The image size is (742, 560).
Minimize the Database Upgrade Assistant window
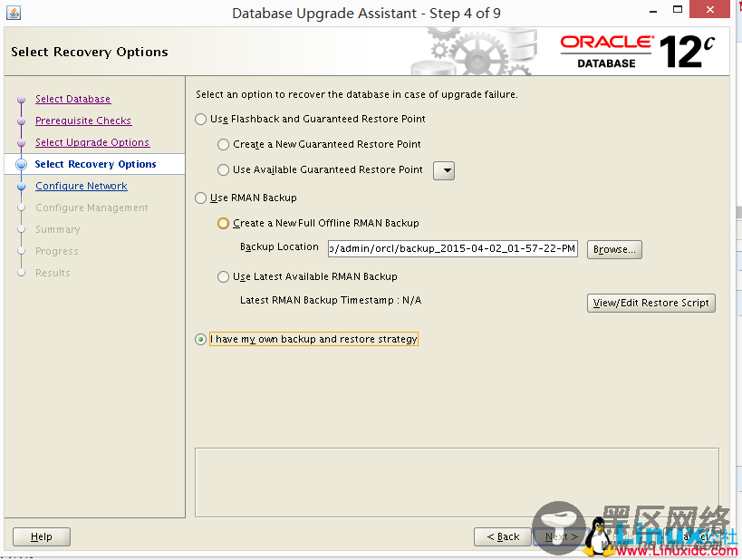[x=653, y=10]
